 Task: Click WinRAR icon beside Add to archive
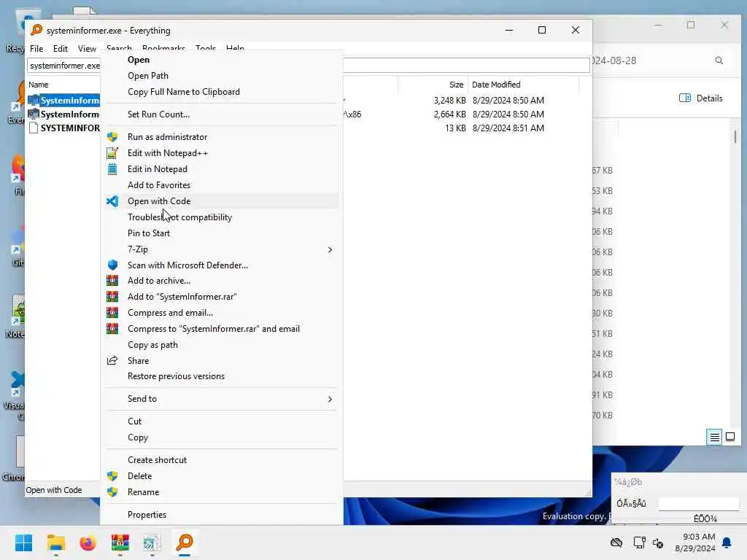point(112,281)
